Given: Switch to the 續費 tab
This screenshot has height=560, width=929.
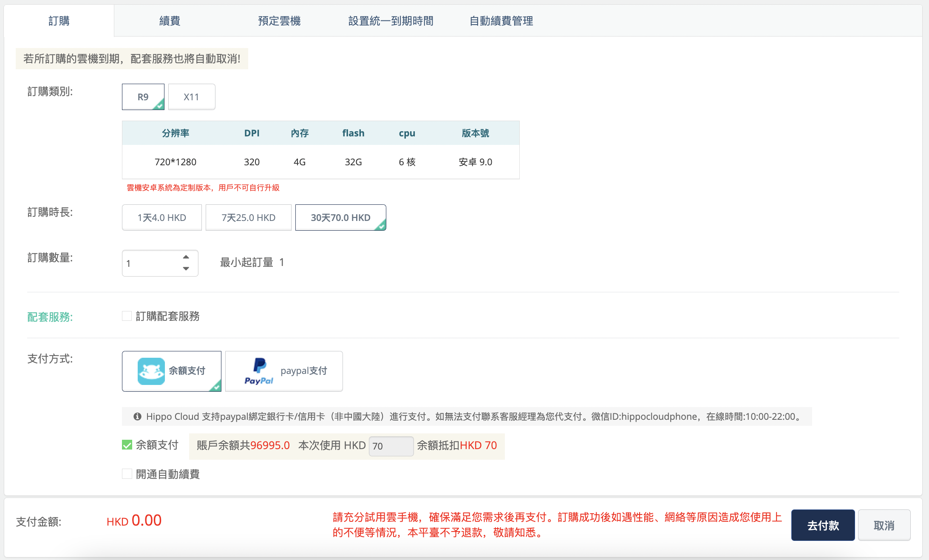Looking at the screenshot, I should [170, 21].
